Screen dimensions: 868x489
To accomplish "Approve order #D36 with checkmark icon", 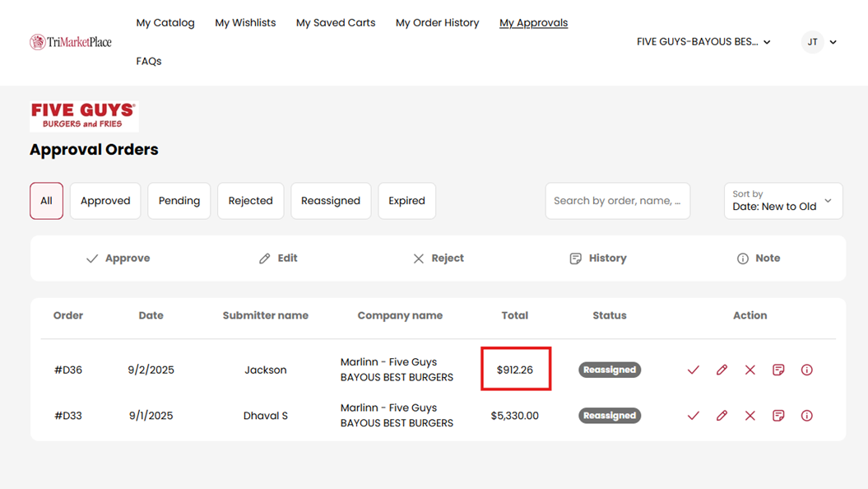I will [693, 370].
